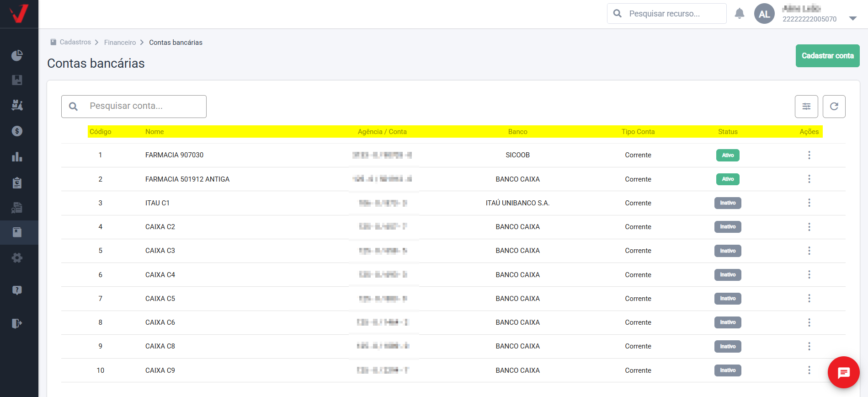Open the bar chart reports icon
The height and width of the screenshot is (397, 868).
coord(17,157)
